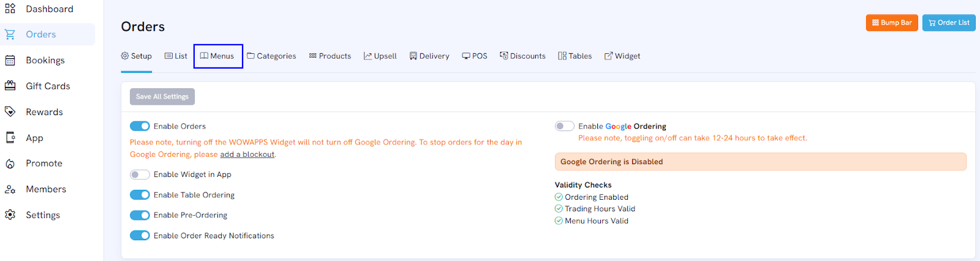Screen dimensions: 980x261
Task: Open the Discounts tab
Action: 522,56
